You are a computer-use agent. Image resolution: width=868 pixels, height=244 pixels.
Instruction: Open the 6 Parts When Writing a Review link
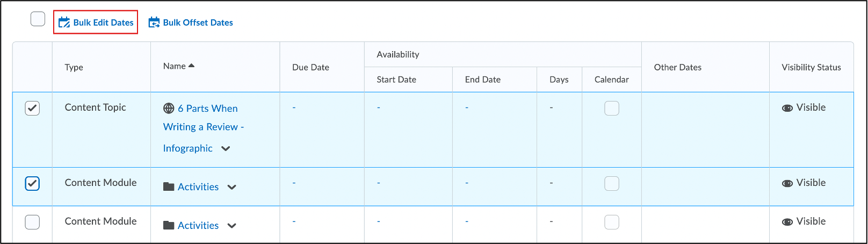click(207, 109)
